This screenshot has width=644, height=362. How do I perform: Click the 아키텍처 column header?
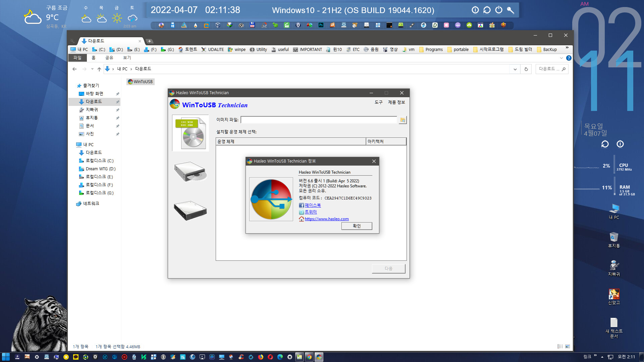[x=386, y=141]
